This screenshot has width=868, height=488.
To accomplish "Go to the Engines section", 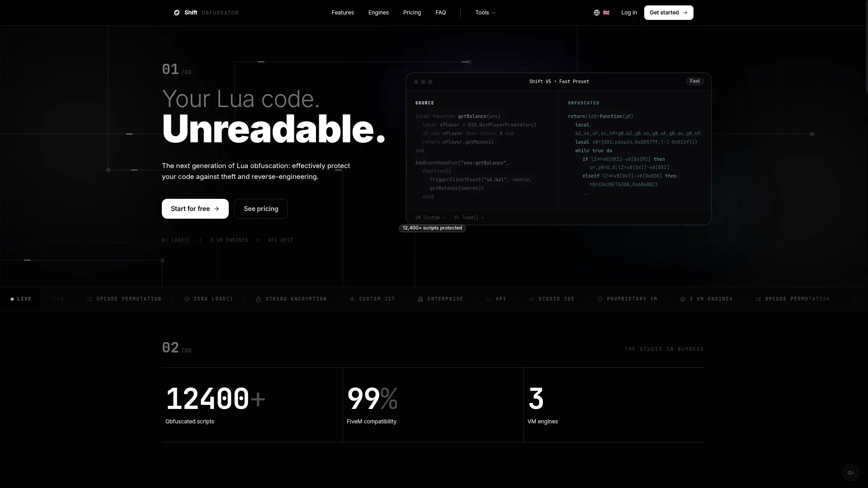I will tap(378, 13).
